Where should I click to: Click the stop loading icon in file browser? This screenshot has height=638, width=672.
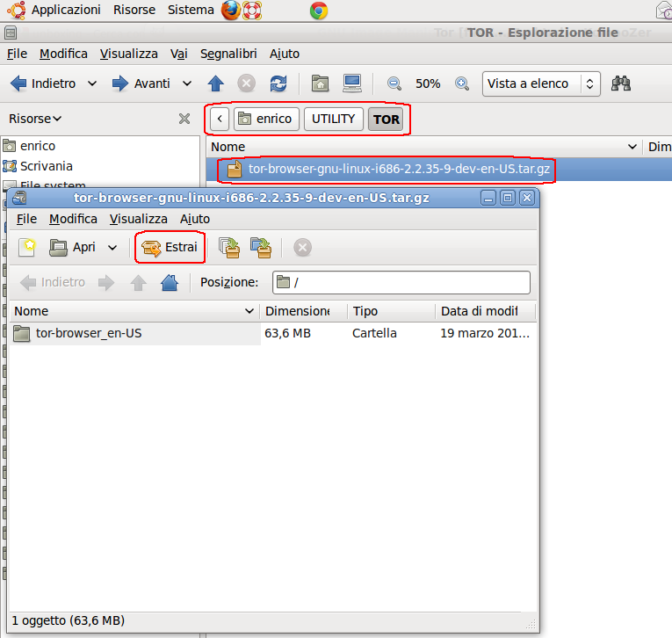247,83
